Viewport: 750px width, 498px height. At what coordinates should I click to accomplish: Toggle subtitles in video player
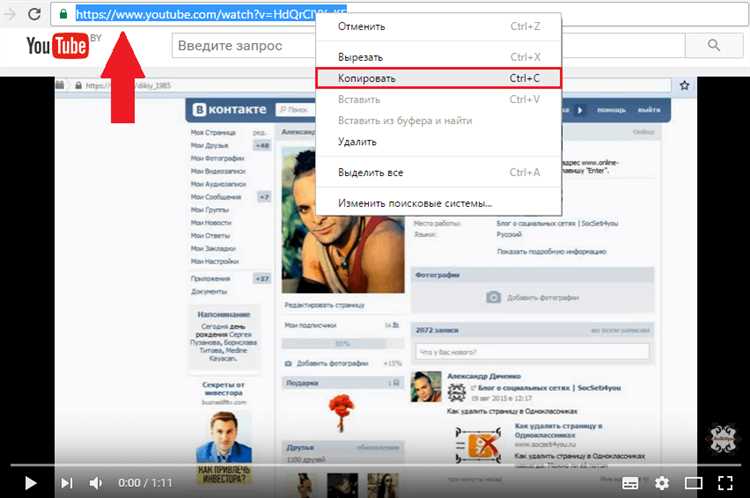[x=630, y=483]
